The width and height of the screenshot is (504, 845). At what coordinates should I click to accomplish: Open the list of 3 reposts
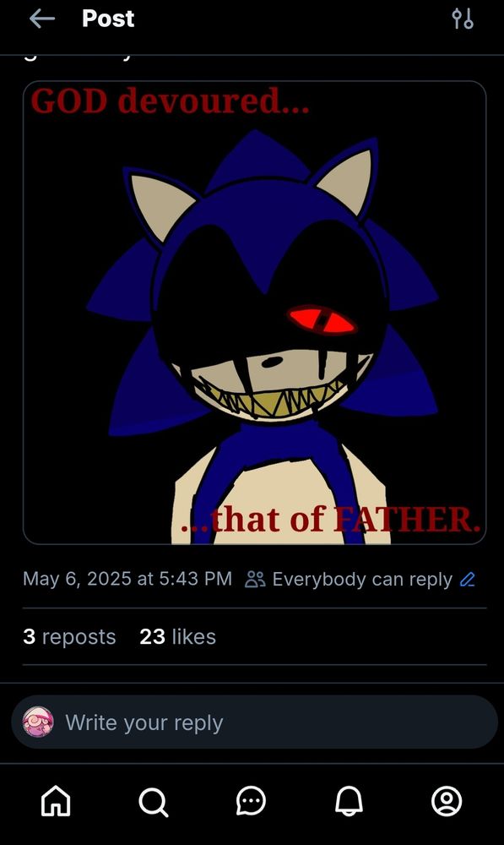[69, 636]
